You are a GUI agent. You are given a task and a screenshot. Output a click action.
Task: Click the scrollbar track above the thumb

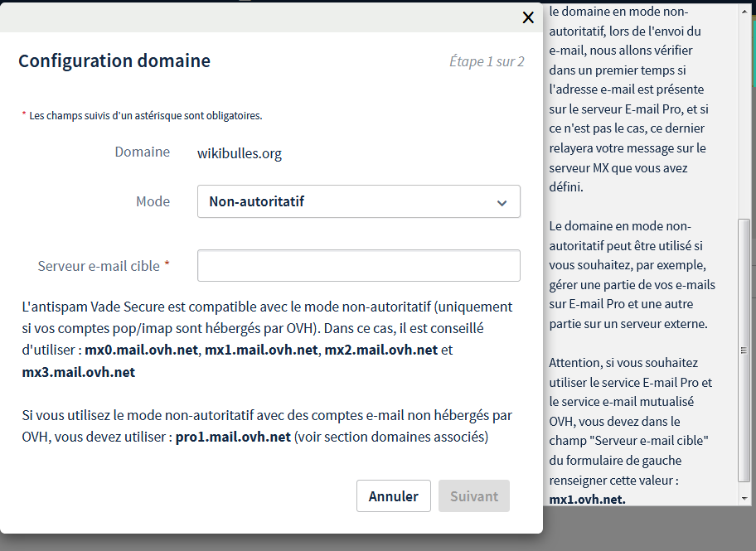click(744, 116)
